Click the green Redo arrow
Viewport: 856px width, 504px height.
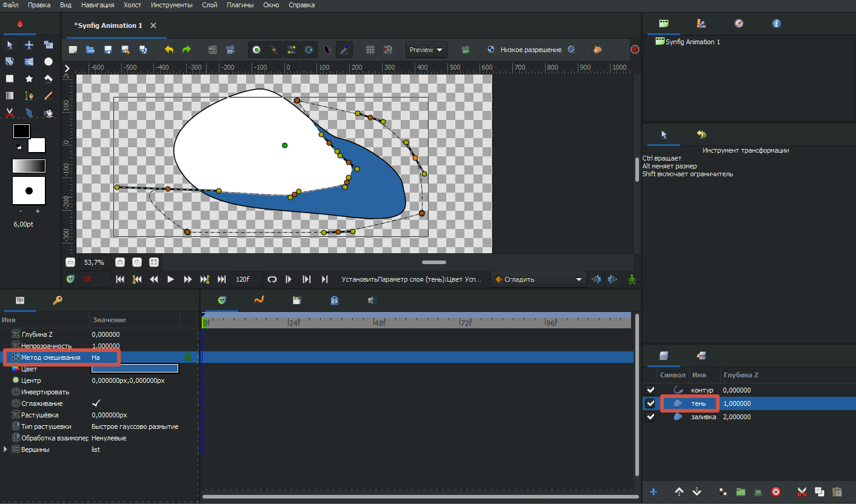tap(187, 50)
